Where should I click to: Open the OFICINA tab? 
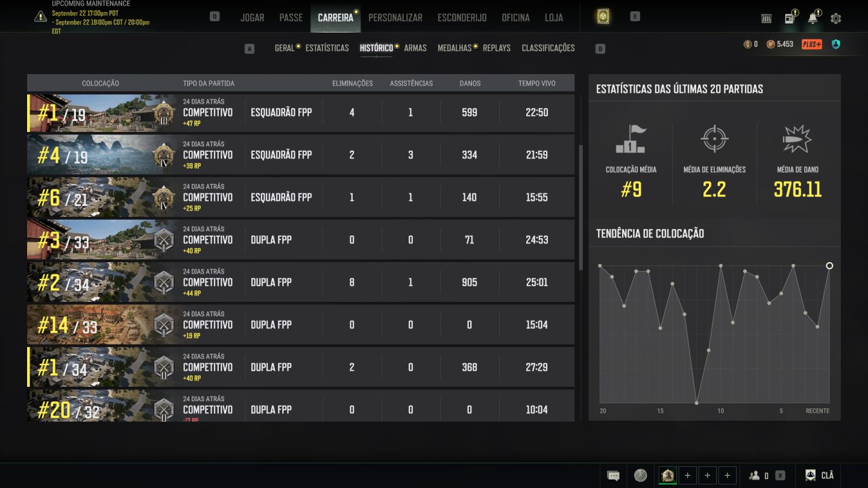click(515, 17)
